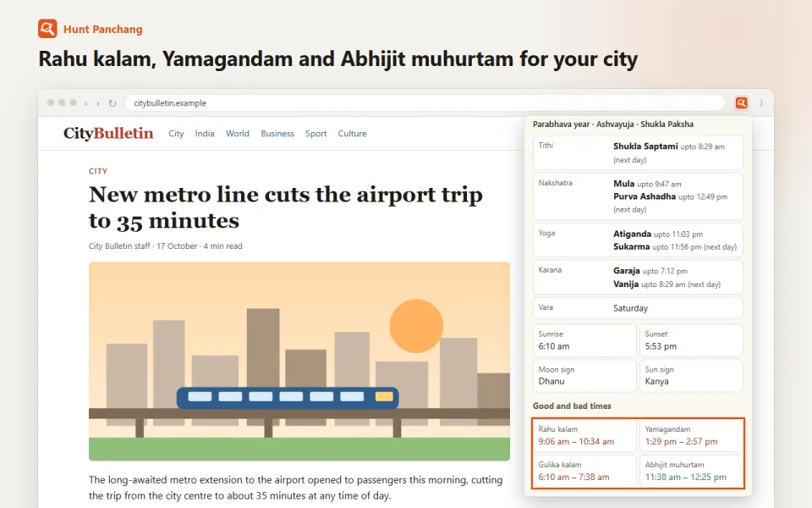Click the Moon sign Dhanu card
The image size is (812, 508).
pyautogui.click(x=584, y=375)
